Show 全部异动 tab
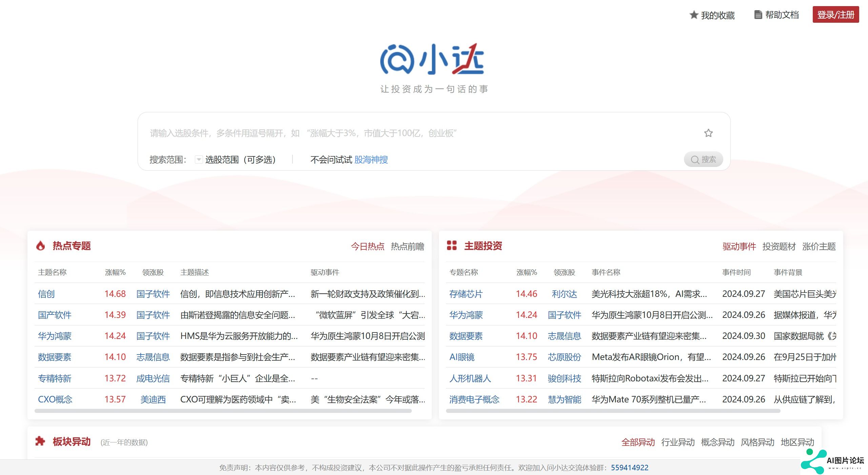Viewport: 868px width, 475px height. [x=638, y=442]
